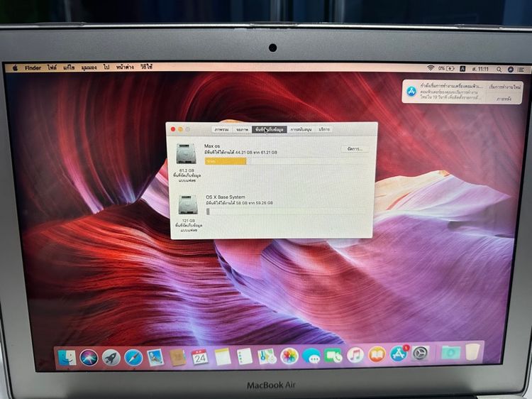This screenshot has height=399, width=532.
Task: Open iBooks orange icon in Dock
Action: pyautogui.click(x=377, y=354)
